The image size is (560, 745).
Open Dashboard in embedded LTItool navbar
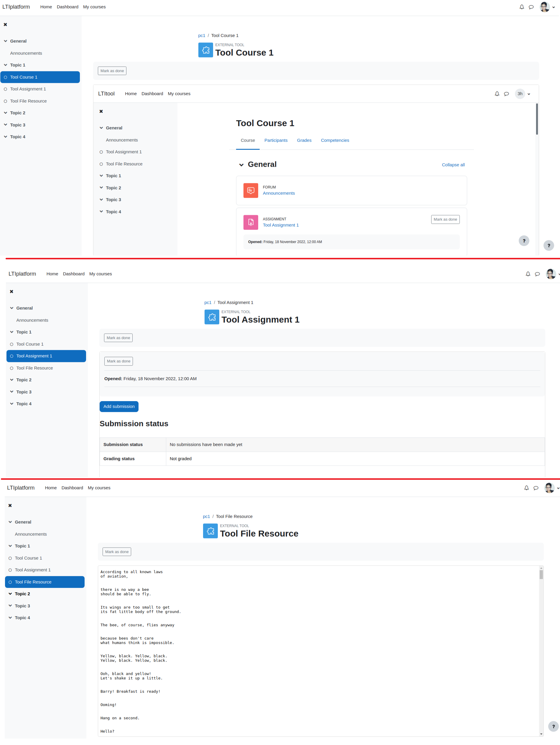pos(152,94)
